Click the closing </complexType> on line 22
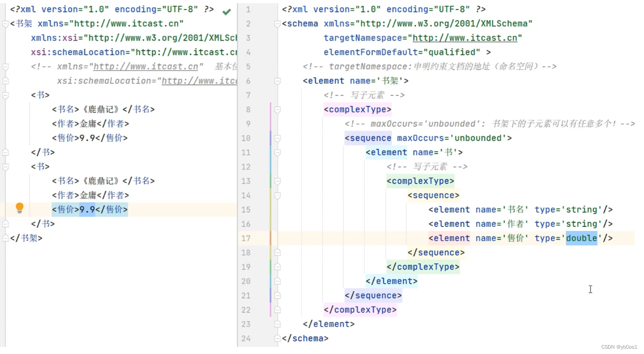The height and width of the screenshot is (354, 644). 360,310
